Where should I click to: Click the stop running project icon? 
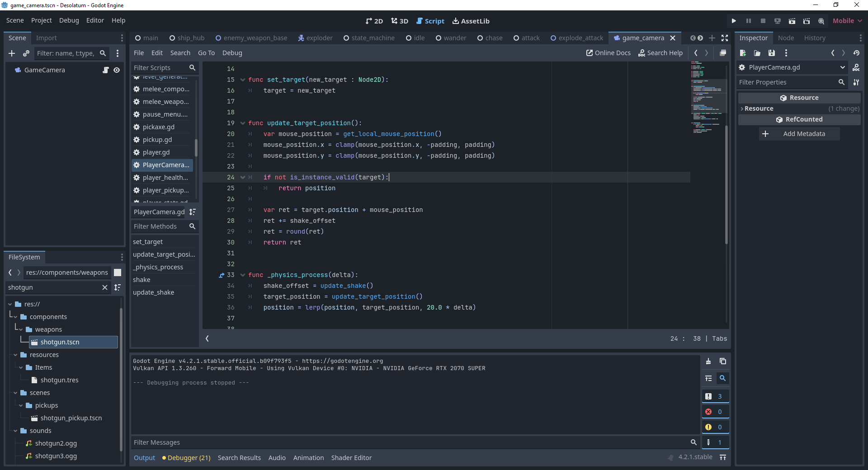click(x=763, y=21)
